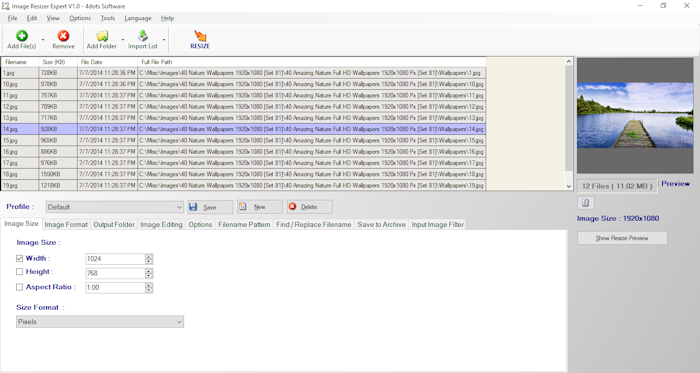Image resolution: width=700 pixels, height=373 pixels.
Task: Open the File menu
Action: click(x=12, y=18)
